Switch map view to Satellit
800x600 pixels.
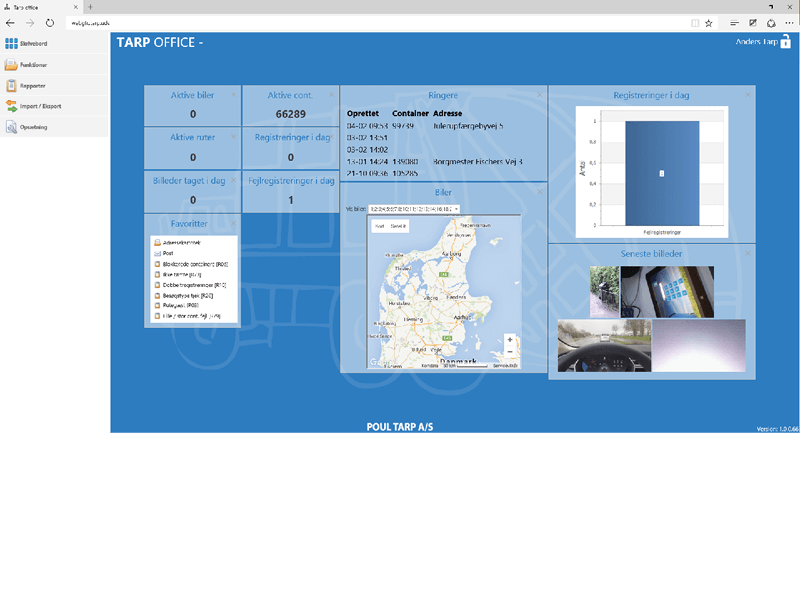[396, 225]
